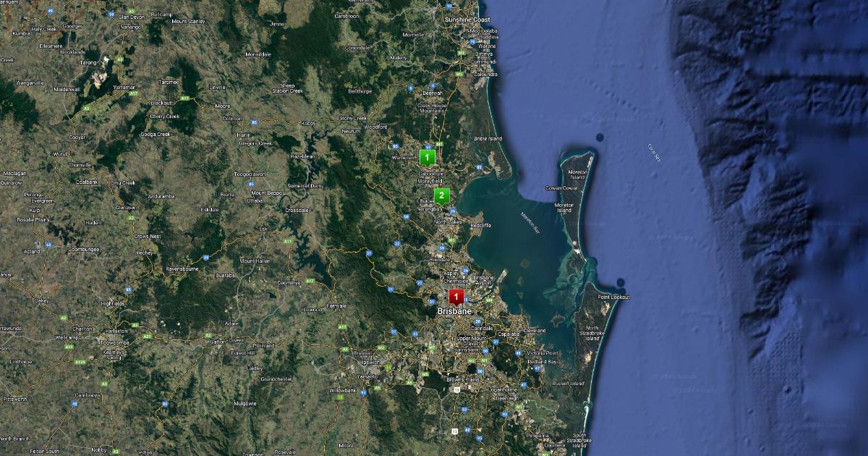868x456 pixels.
Task: Click the Sheep Station Creek label
Action: click(x=287, y=88)
